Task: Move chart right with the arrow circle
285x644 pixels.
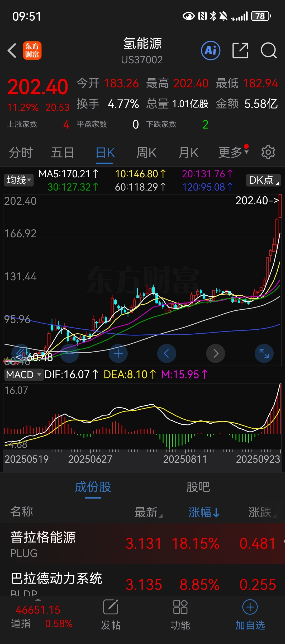Action: (215, 353)
